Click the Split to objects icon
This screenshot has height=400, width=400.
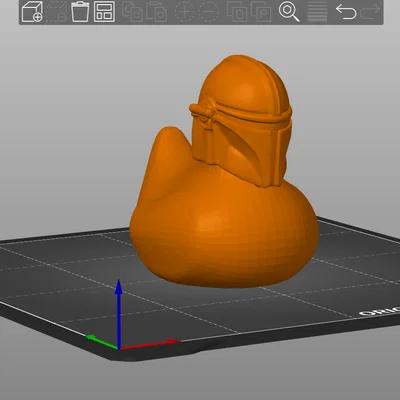coord(237,12)
